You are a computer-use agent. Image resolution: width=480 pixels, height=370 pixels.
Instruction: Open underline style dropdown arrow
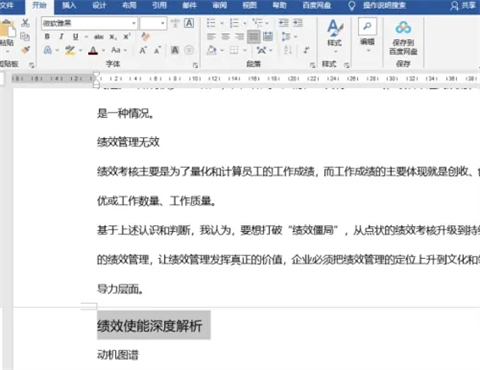click(x=86, y=37)
